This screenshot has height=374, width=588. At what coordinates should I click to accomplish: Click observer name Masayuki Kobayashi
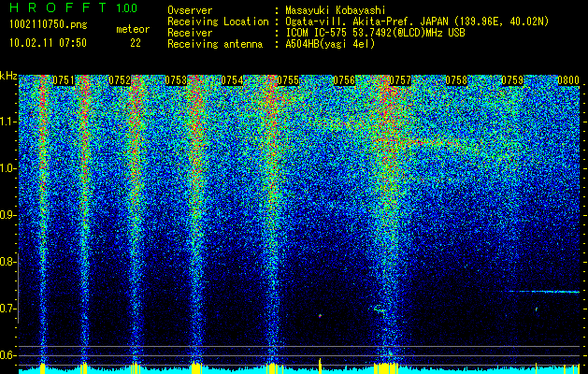[x=336, y=10]
